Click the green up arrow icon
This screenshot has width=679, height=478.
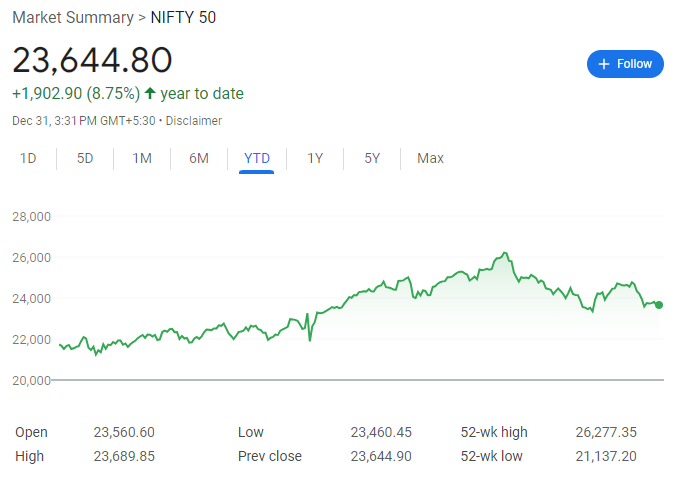point(150,93)
